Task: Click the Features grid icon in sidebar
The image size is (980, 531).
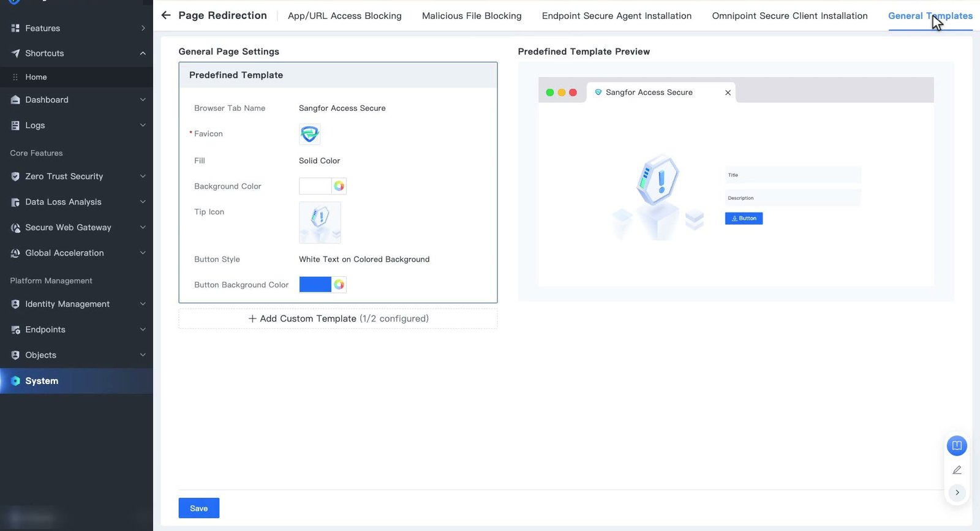Action: 15,28
